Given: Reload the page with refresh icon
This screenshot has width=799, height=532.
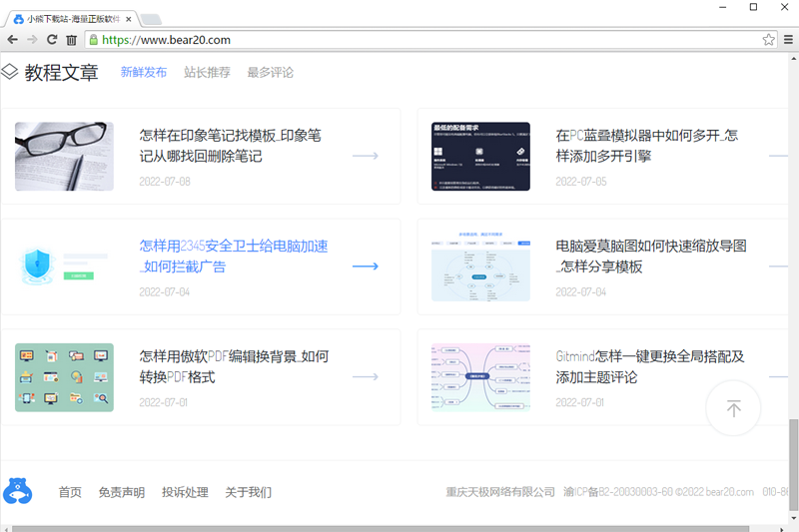Looking at the screenshot, I should (x=52, y=40).
